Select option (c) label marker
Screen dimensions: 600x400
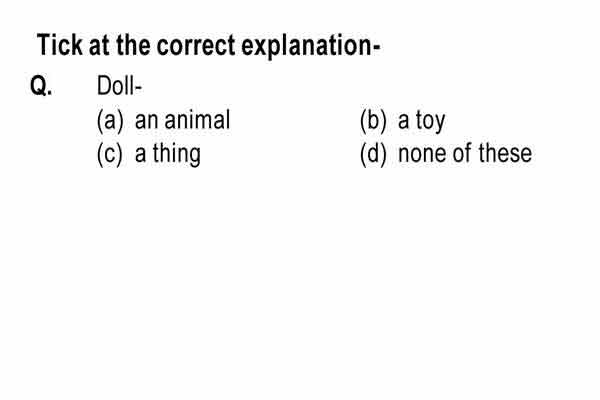tap(109, 154)
